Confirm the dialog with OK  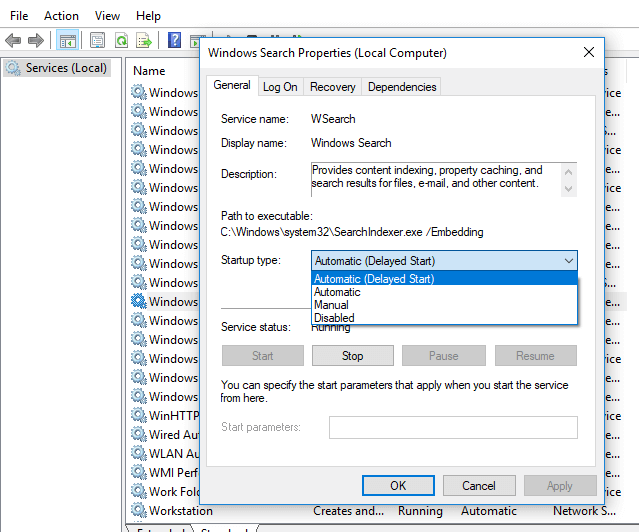(x=398, y=486)
